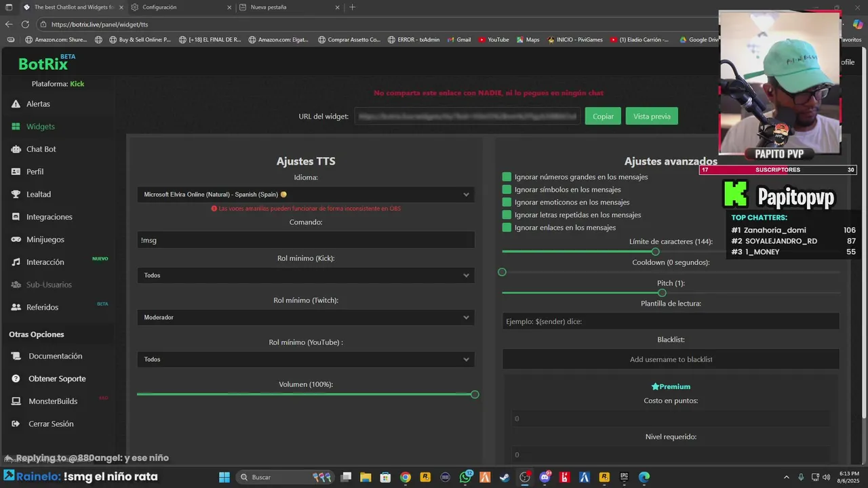This screenshot has width=868, height=488.
Task: Adjust the Cooldown slider handle
Action: pyautogui.click(x=502, y=272)
